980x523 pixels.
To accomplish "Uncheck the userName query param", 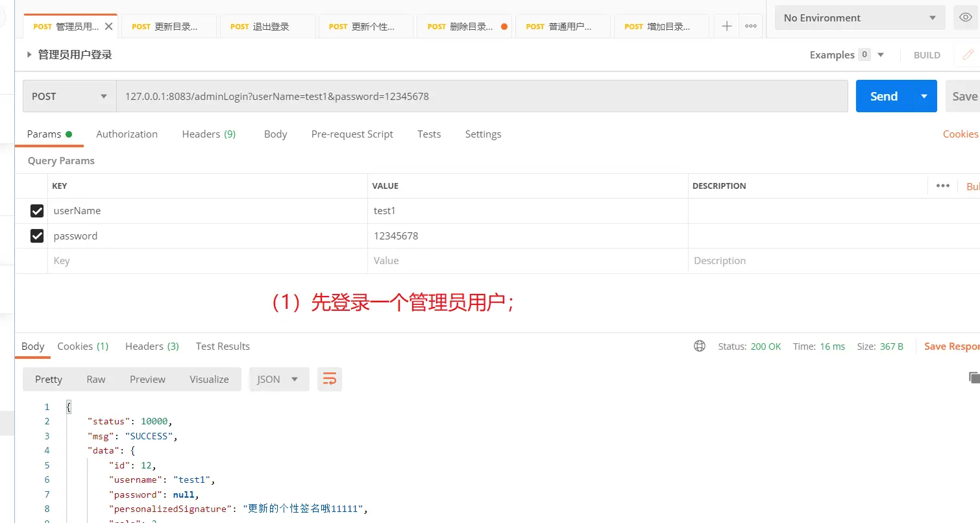I will pyautogui.click(x=37, y=211).
